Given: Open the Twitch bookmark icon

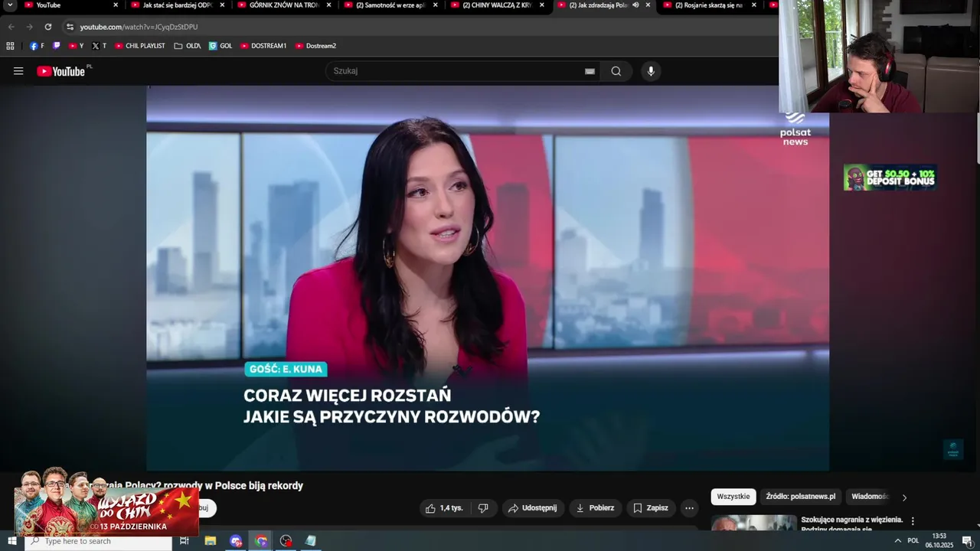Looking at the screenshot, I should coord(56,46).
